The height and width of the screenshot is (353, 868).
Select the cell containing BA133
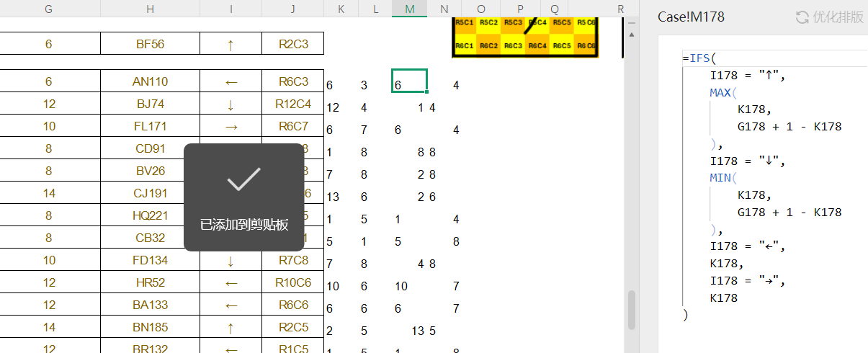click(x=150, y=305)
